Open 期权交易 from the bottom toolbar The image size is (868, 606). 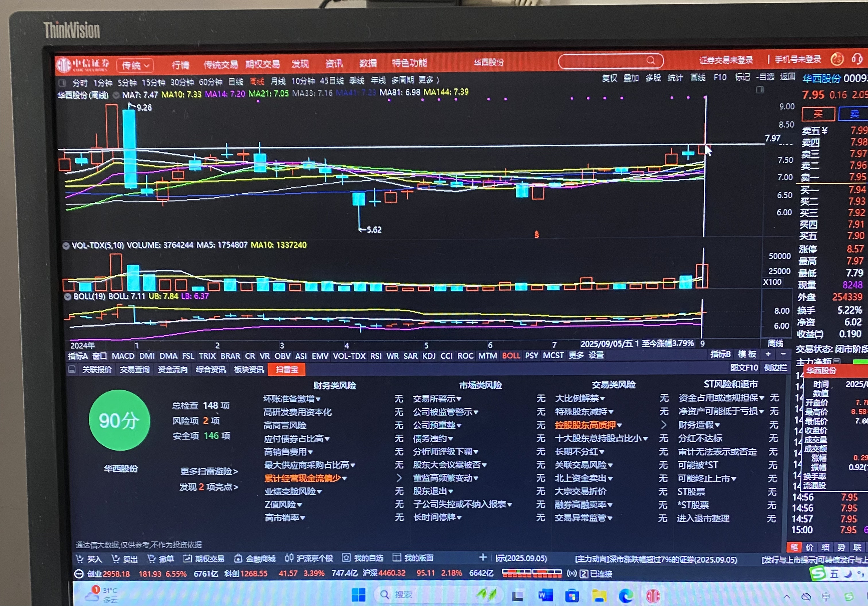204,558
